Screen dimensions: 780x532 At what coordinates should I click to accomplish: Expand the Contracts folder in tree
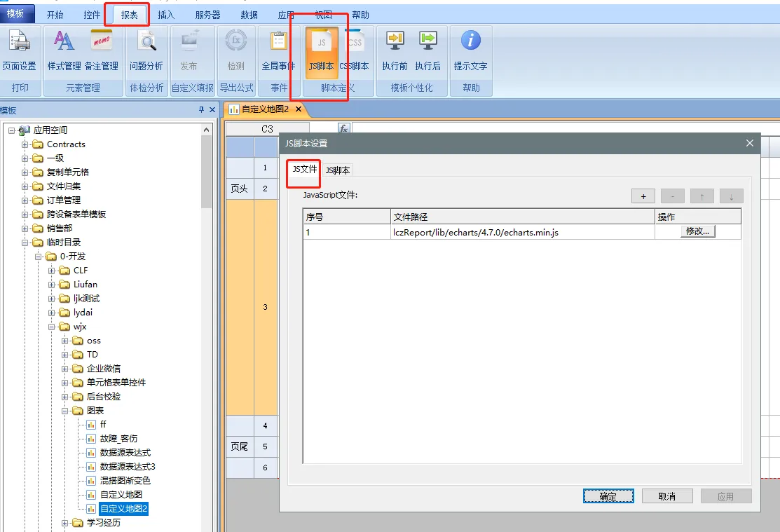25,144
